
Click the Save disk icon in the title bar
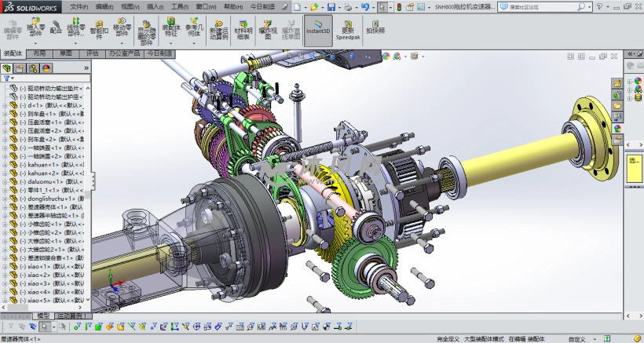pyautogui.click(x=331, y=6)
